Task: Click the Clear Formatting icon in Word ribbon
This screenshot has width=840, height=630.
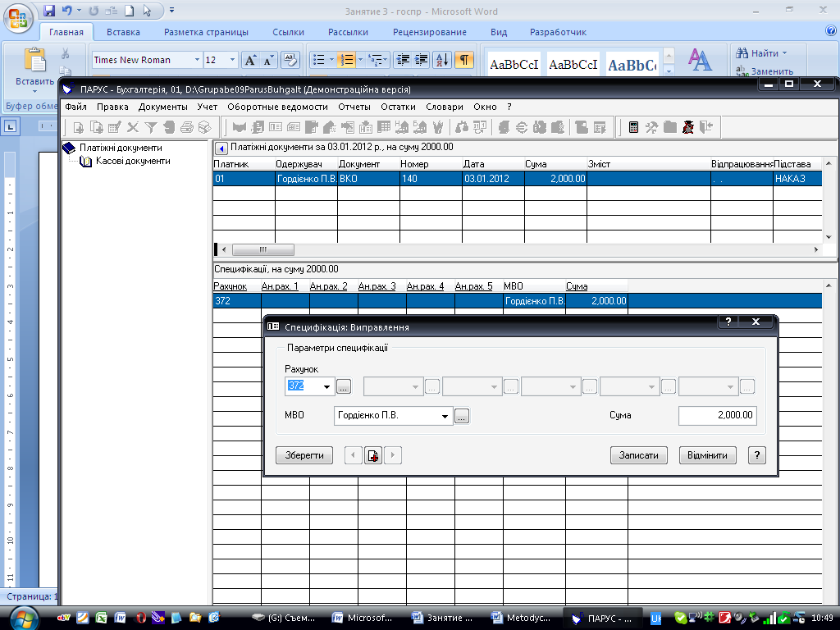Action: click(290, 60)
